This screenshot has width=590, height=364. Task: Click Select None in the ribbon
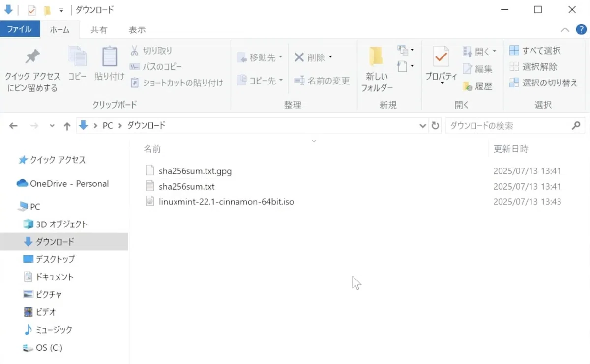coord(533,67)
